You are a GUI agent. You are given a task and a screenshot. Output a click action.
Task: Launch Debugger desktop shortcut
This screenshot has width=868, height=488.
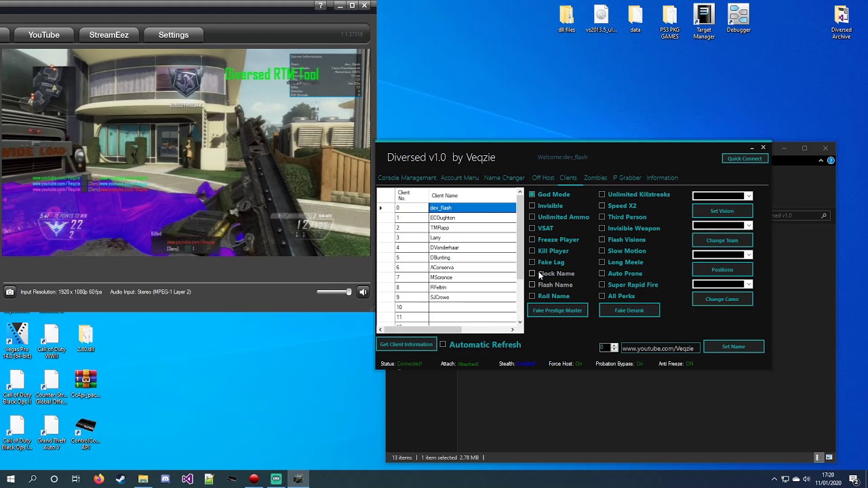point(738,19)
